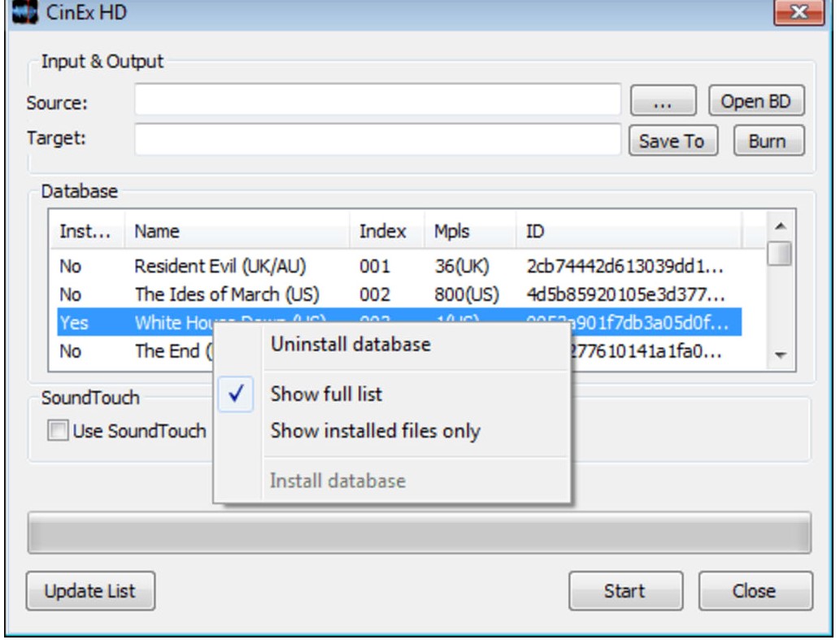
Task: Browse for source with the ... button
Action: coord(664,101)
